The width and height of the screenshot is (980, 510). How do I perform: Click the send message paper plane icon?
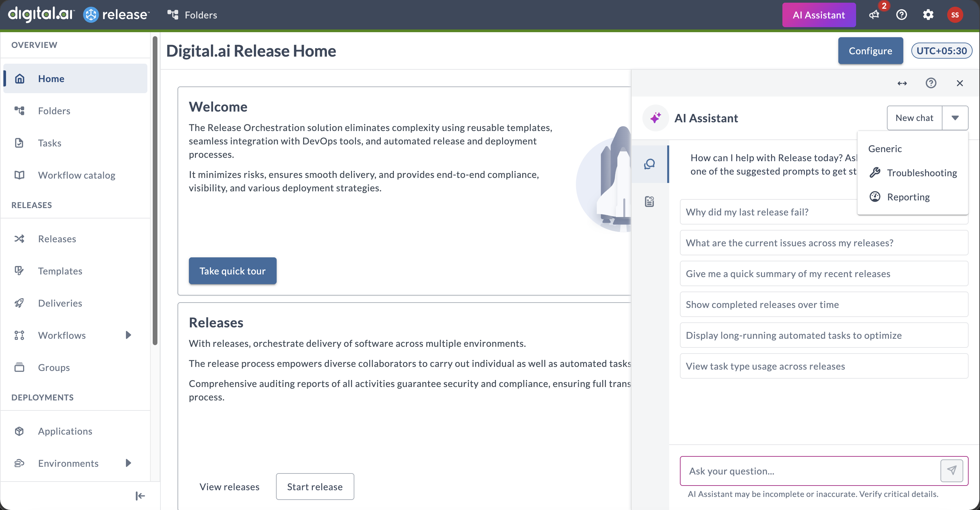coord(952,470)
